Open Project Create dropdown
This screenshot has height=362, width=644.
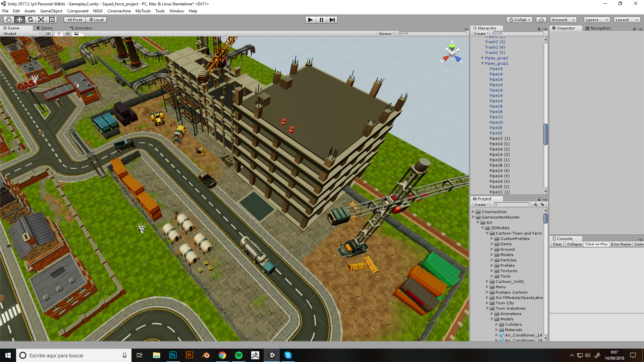click(x=481, y=204)
